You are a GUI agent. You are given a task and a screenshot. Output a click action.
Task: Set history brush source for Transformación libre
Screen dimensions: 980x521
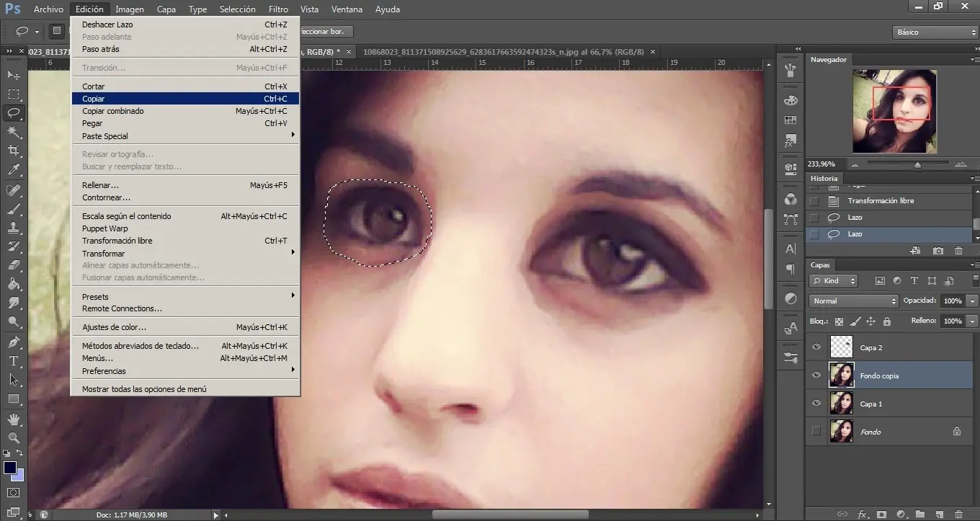(x=814, y=201)
